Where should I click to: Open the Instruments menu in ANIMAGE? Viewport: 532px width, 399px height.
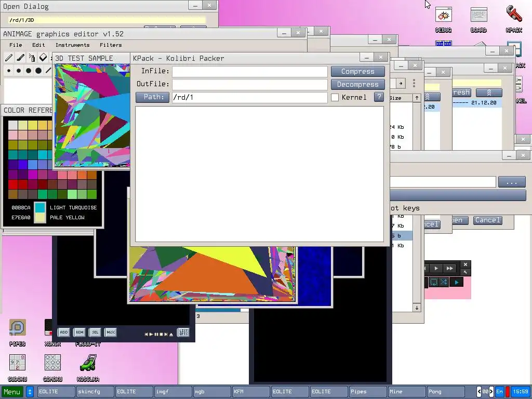coord(73,45)
